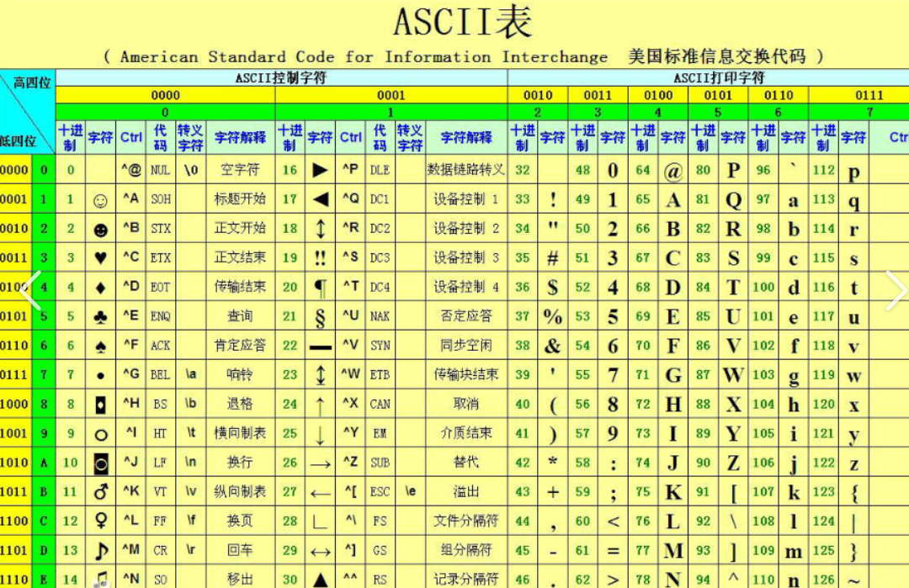Select the "CR" code cell
The width and height of the screenshot is (909, 588).
160,550
